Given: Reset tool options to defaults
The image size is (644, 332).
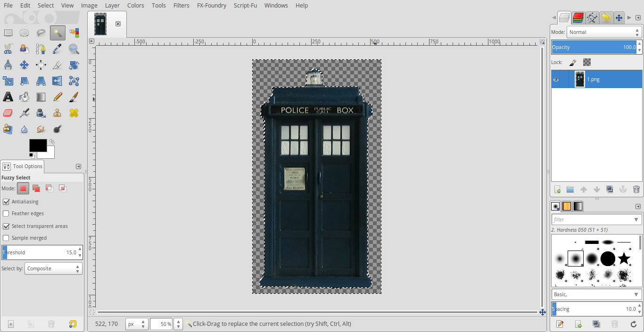Looking at the screenshot, I should point(72,324).
